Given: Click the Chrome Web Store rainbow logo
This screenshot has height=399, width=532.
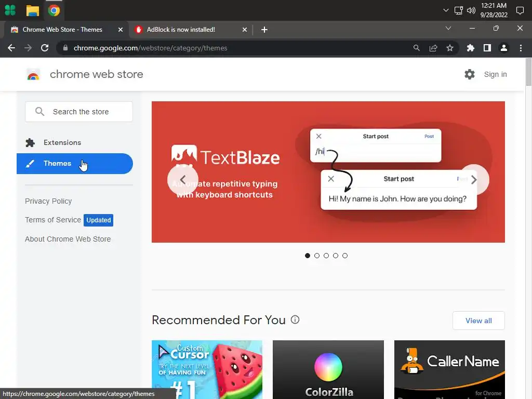Looking at the screenshot, I should [x=33, y=74].
